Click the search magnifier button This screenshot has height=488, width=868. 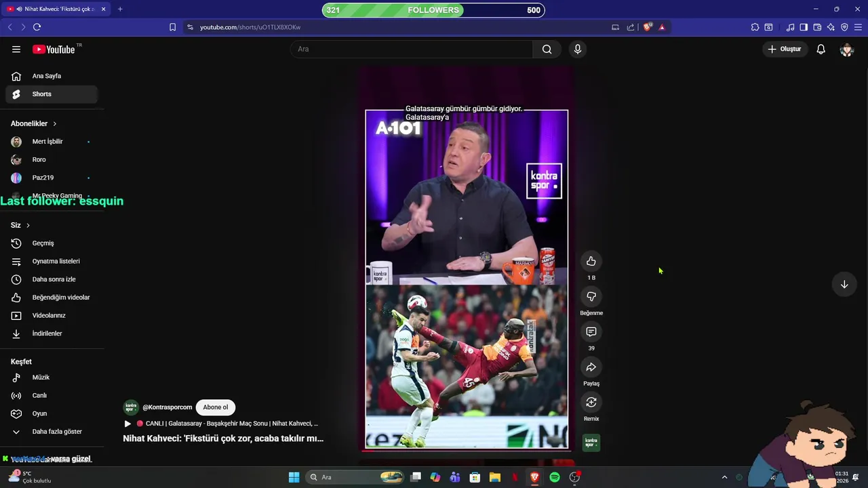pyautogui.click(x=547, y=49)
